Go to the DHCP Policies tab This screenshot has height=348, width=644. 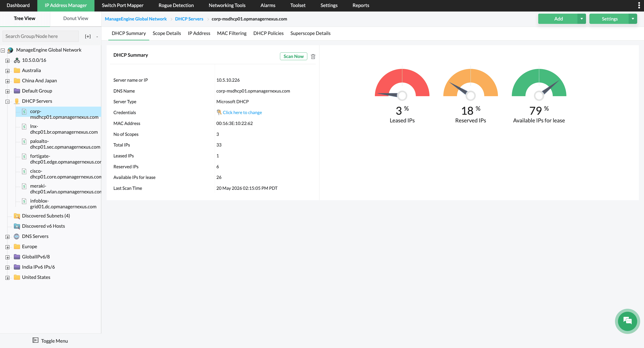click(268, 33)
